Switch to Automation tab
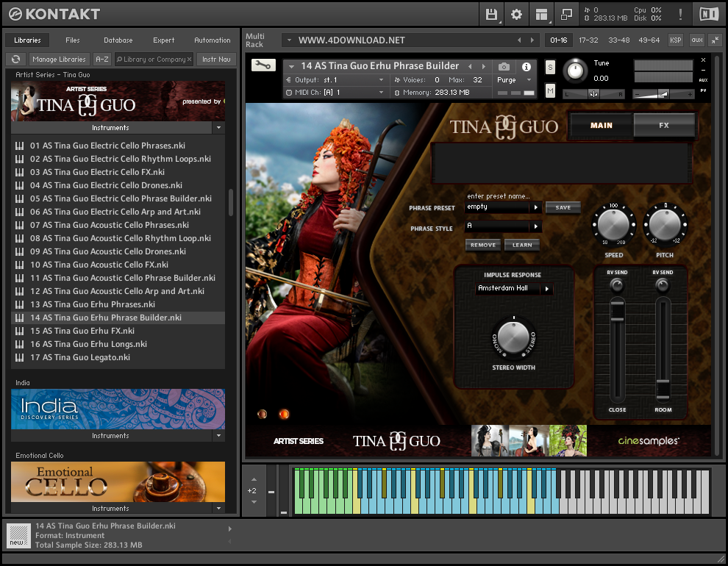 click(x=213, y=40)
